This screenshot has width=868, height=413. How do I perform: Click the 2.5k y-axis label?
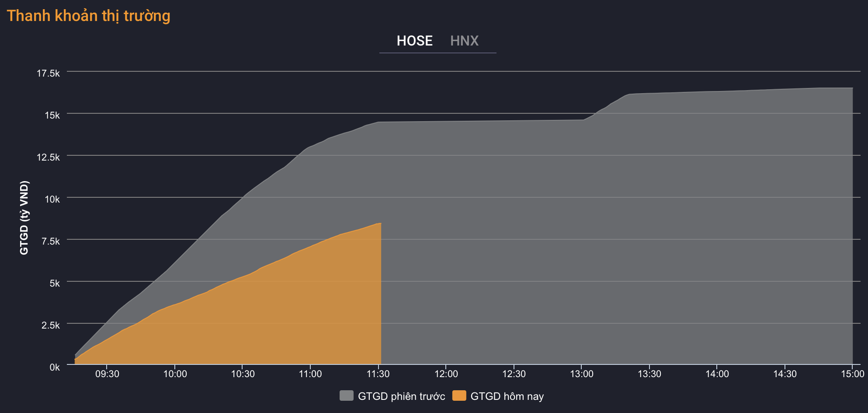click(x=51, y=325)
